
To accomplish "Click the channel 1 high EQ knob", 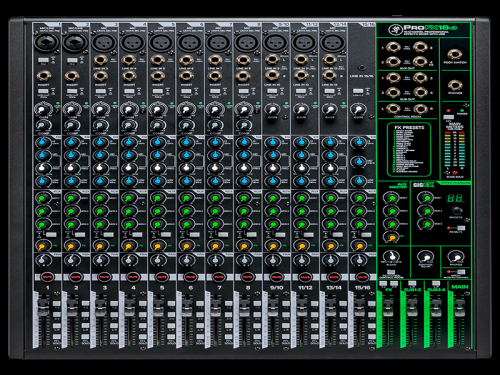I will click(x=42, y=143).
